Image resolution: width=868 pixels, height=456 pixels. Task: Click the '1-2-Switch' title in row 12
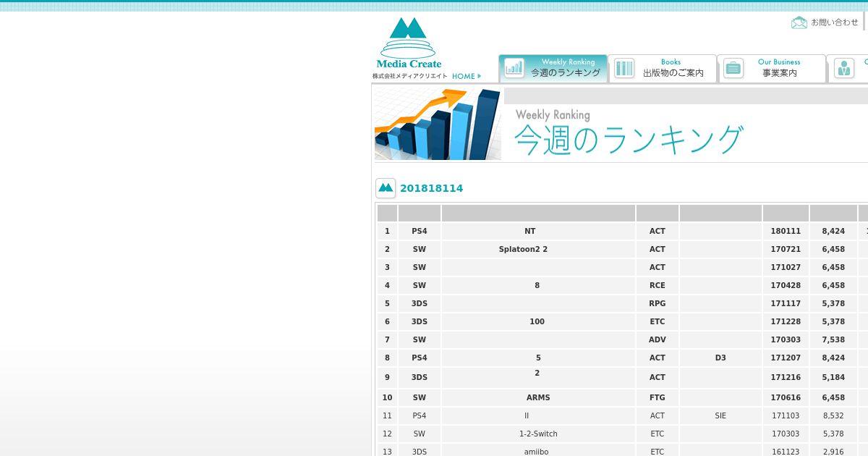click(538, 434)
